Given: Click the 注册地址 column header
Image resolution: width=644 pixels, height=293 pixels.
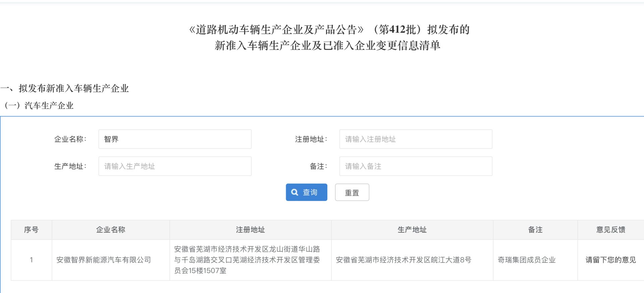Looking at the screenshot, I should [x=250, y=230].
